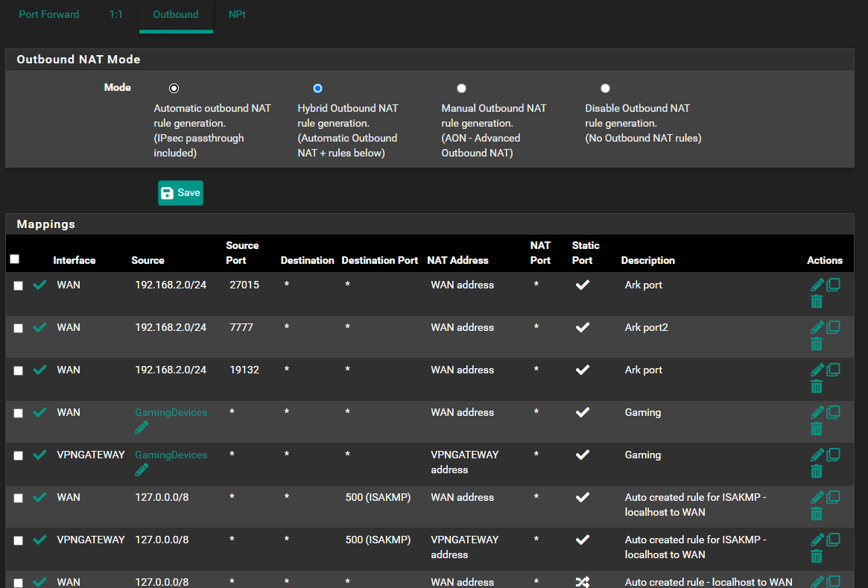
Task: Save the outbound NAT mode
Action: pyautogui.click(x=180, y=193)
